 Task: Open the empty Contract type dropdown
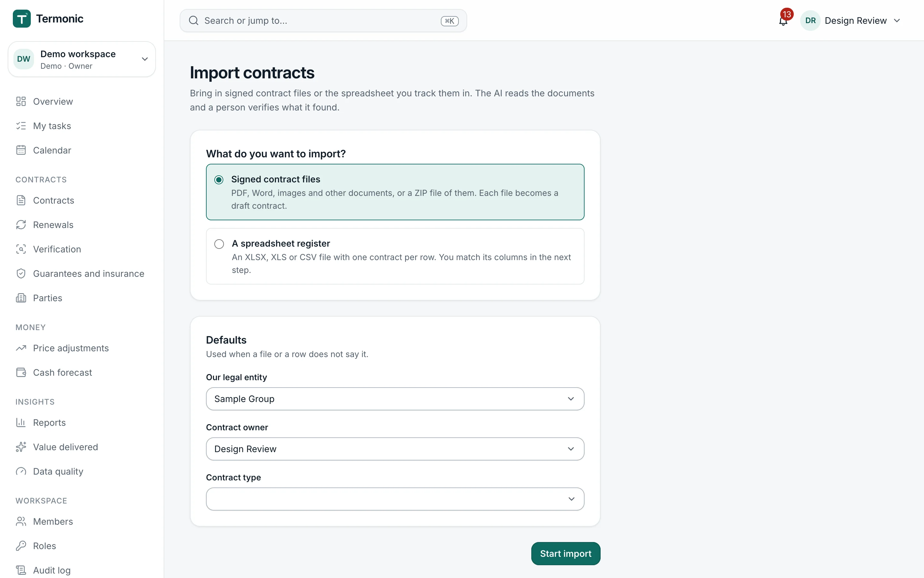tap(395, 499)
